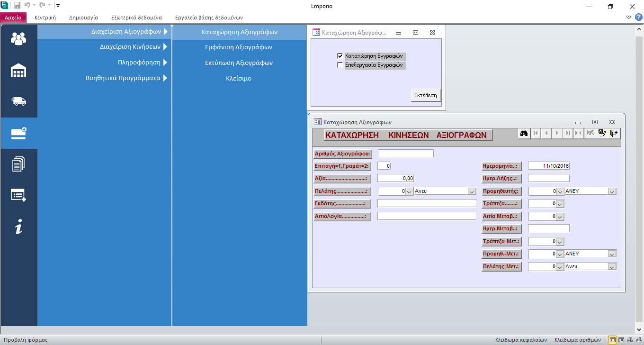Click the exit door icon in form toolbar
Image resolution: width=644 pixels, height=345 pixels.
[x=614, y=134]
